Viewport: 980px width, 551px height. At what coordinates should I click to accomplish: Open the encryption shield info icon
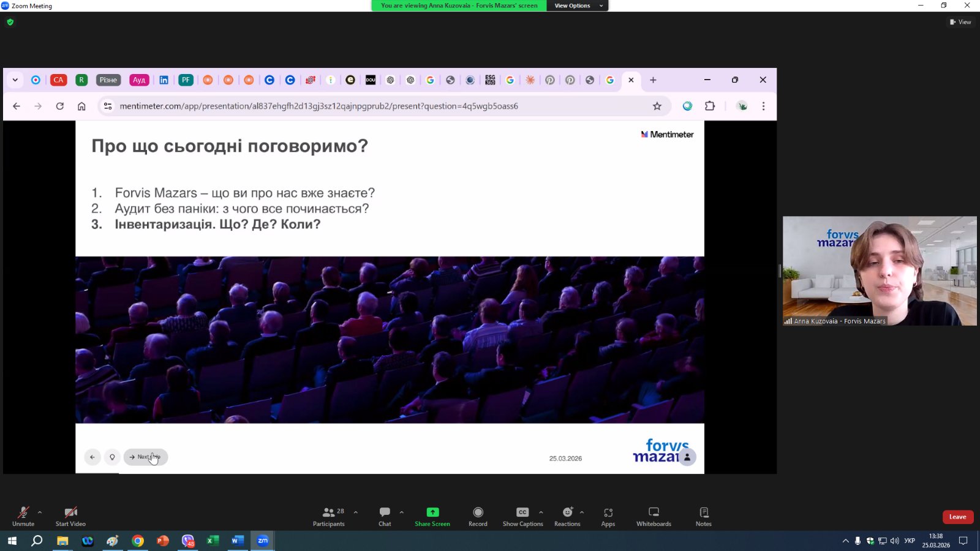point(10,22)
